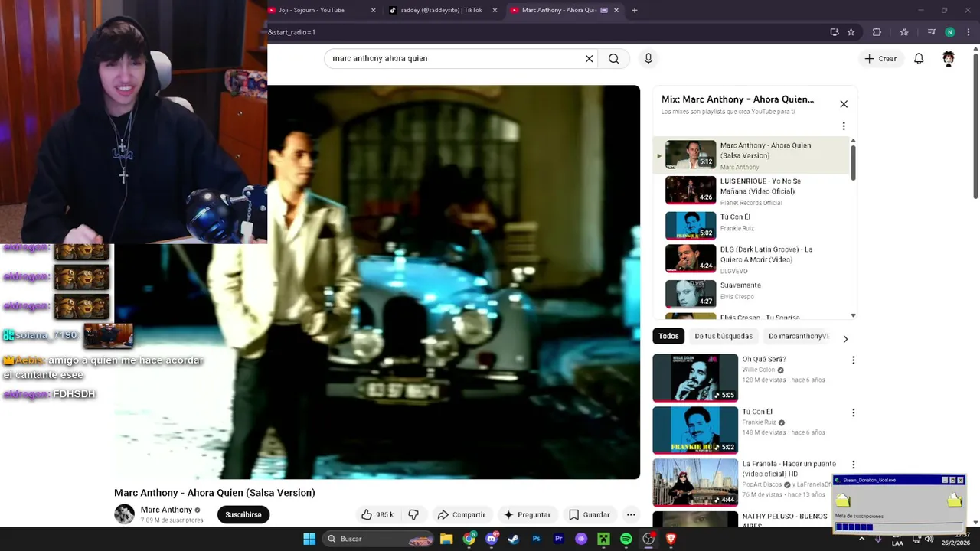Open the Marc Anthony channel avatar
The height and width of the screenshot is (551, 980).
pyautogui.click(x=124, y=514)
